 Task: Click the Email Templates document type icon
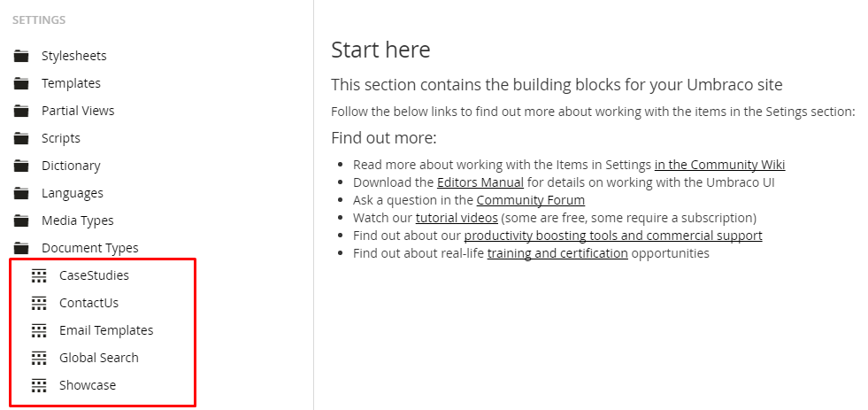point(39,330)
